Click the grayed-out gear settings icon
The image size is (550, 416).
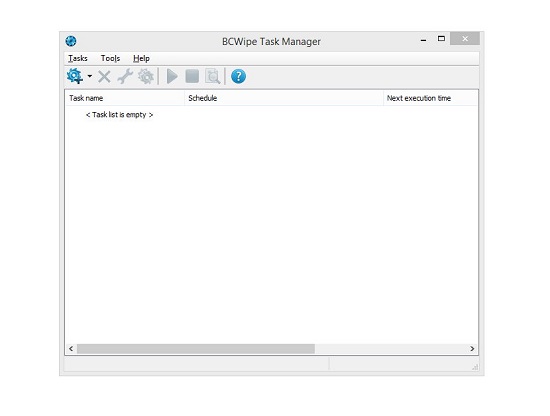[146, 76]
